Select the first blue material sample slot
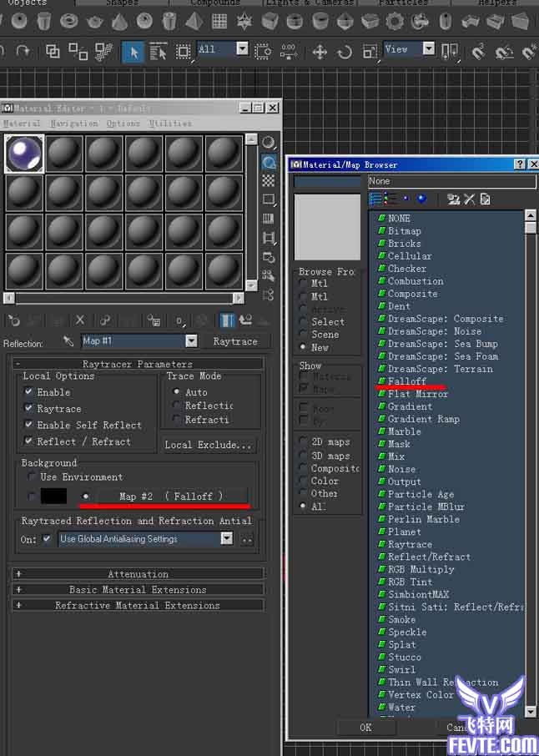This screenshot has width=539, height=756. coord(24,154)
